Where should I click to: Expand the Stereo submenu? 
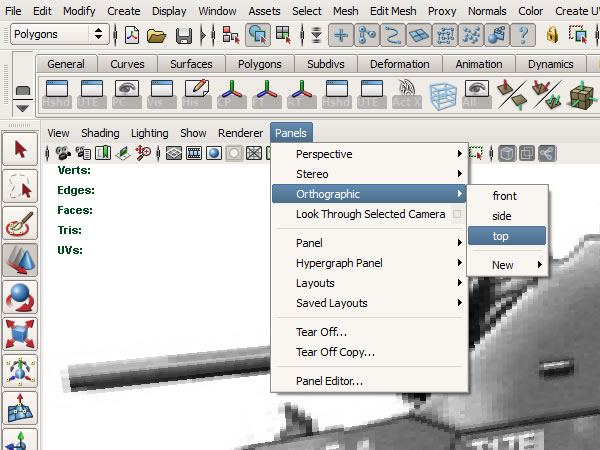click(370, 174)
